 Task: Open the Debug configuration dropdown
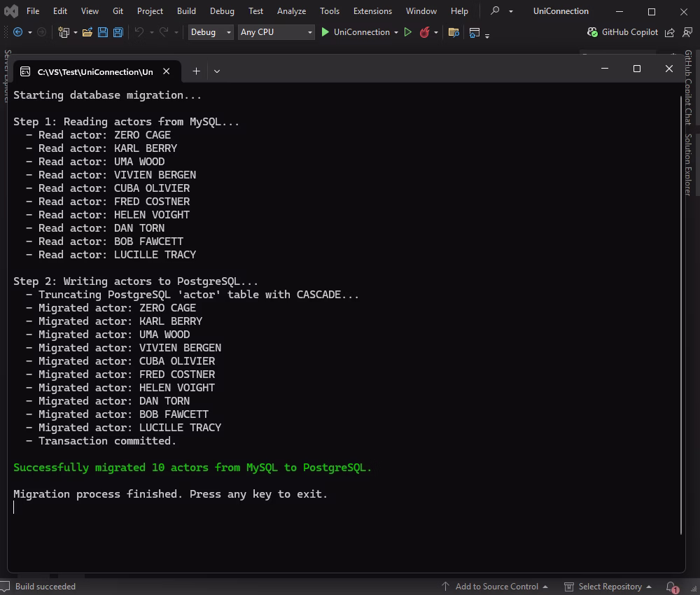[x=211, y=32]
